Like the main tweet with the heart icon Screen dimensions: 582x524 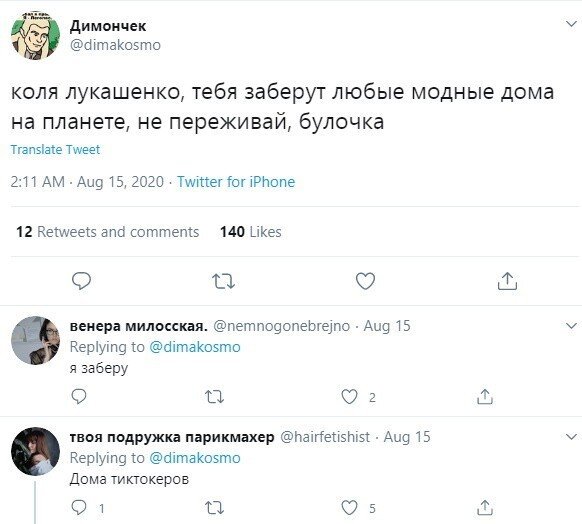click(x=365, y=281)
